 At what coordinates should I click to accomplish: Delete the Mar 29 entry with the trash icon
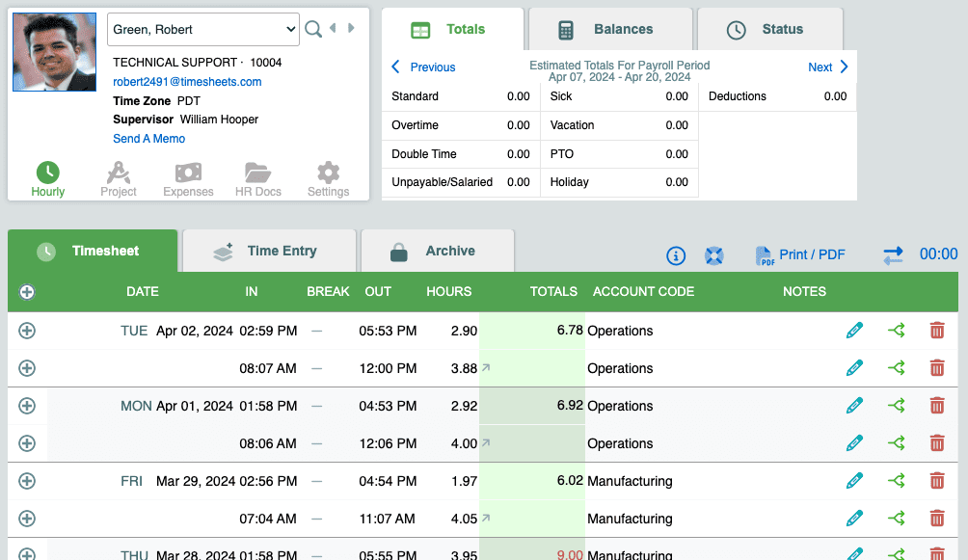tap(936, 481)
